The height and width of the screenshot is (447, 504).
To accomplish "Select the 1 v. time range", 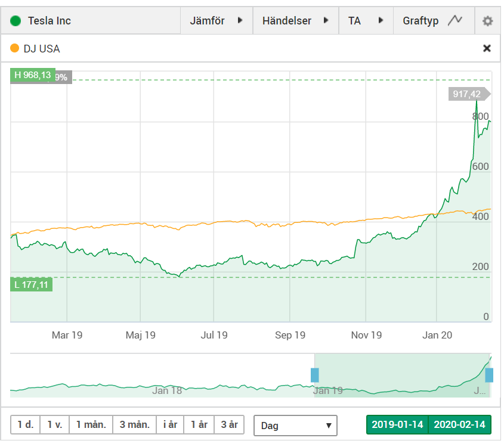I will click(55, 424).
